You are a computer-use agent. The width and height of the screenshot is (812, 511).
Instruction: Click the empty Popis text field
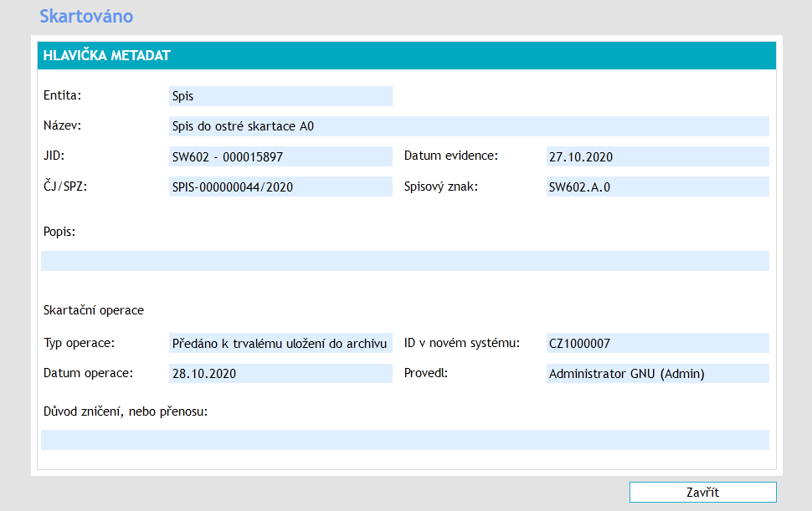(x=404, y=261)
